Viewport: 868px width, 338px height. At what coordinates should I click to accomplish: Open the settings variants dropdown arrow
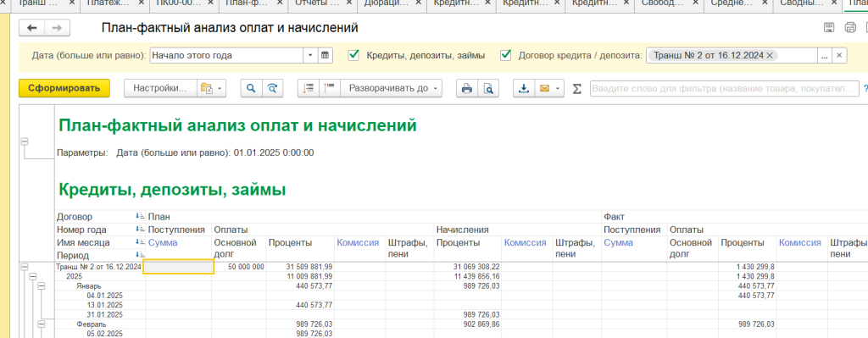tap(220, 88)
